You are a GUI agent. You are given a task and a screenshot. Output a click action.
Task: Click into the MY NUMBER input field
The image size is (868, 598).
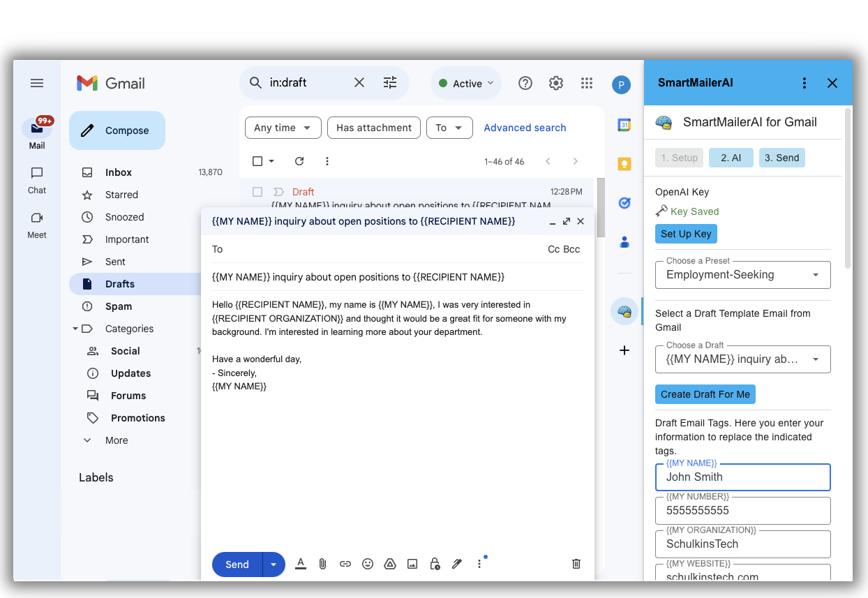tap(742, 511)
